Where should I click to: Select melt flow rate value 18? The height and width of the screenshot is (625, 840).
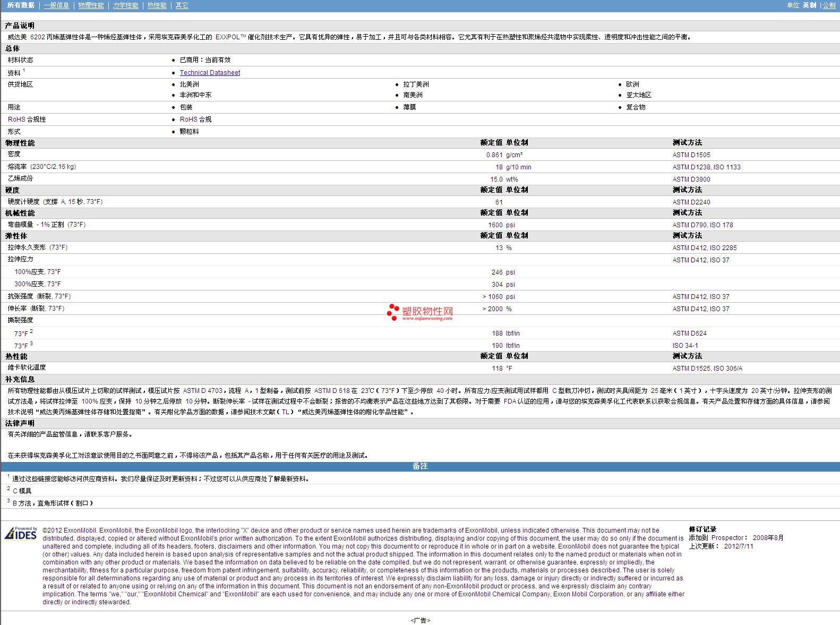499,167
